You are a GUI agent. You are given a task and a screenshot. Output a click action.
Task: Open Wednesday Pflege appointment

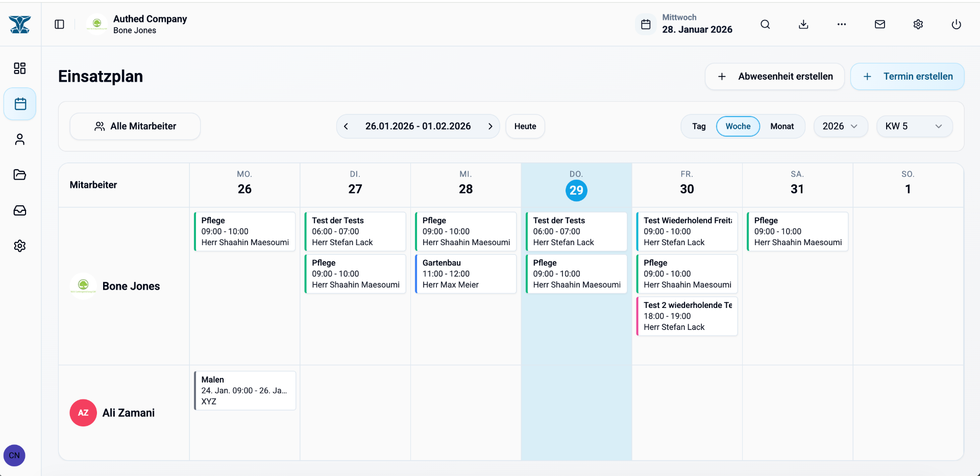point(466,231)
